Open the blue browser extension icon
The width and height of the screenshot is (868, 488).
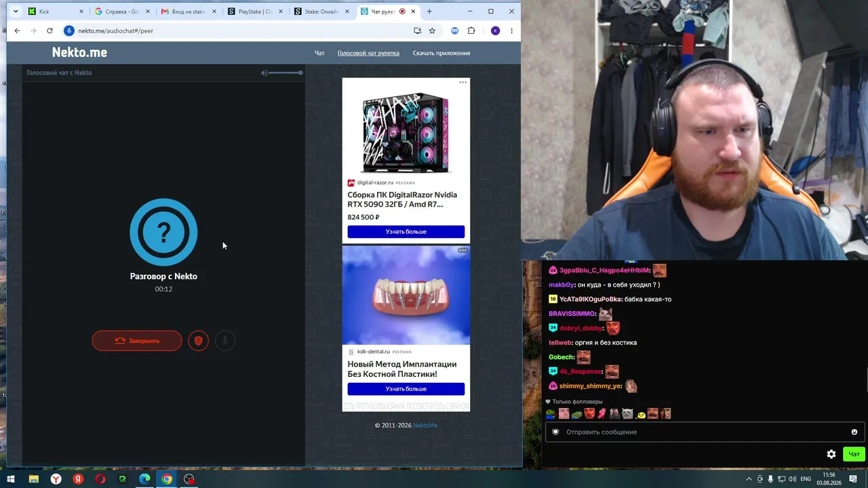coord(455,30)
